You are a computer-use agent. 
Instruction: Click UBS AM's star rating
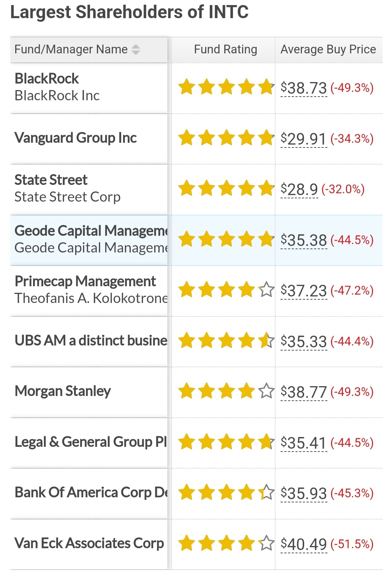226,341
